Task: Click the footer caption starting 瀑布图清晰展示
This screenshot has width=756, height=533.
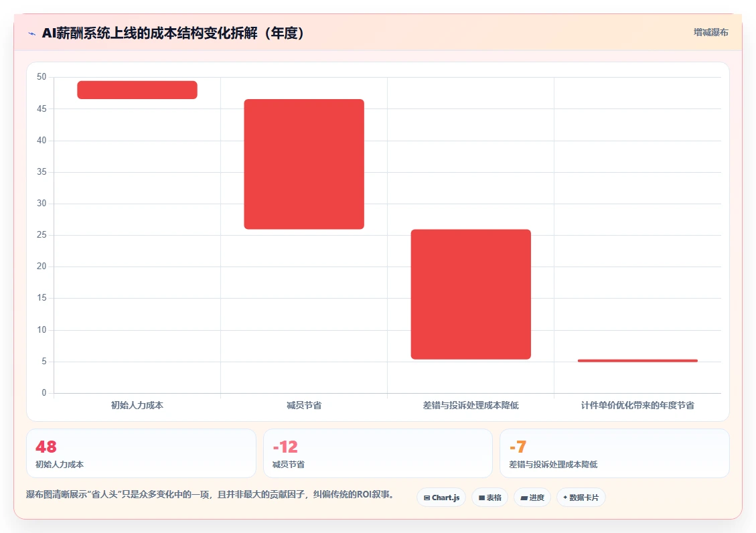Action: click(x=211, y=494)
